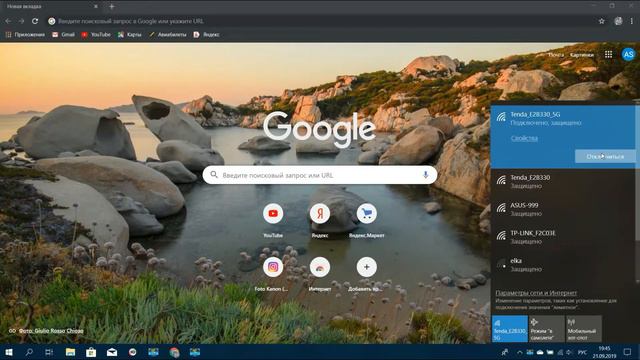Open the Картинки link at top right
Screen dimensions: 640x360
[x=582, y=55]
